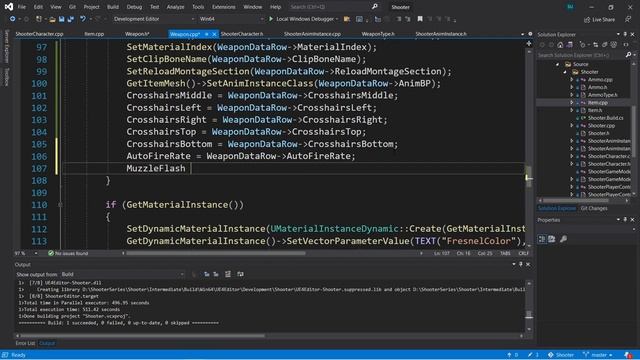Open the Show output from Build dropdown
Viewport: 640px width, 360px height.
tap(122, 274)
